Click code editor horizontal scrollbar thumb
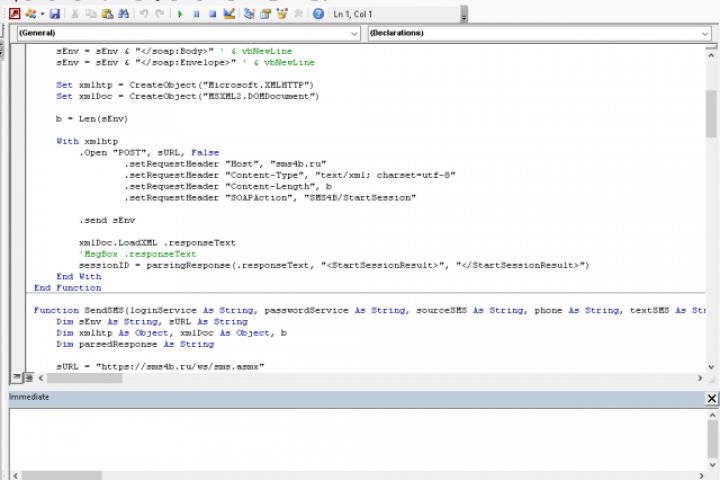The height and width of the screenshot is (480, 720). (x=84, y=378)
